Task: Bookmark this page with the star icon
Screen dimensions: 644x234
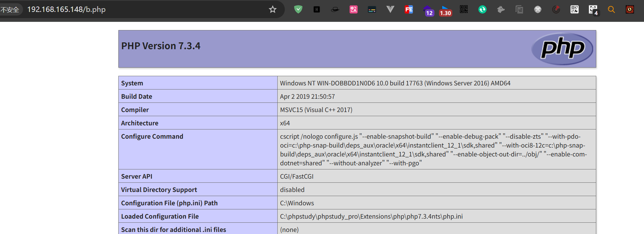Action: coord(273,10)
